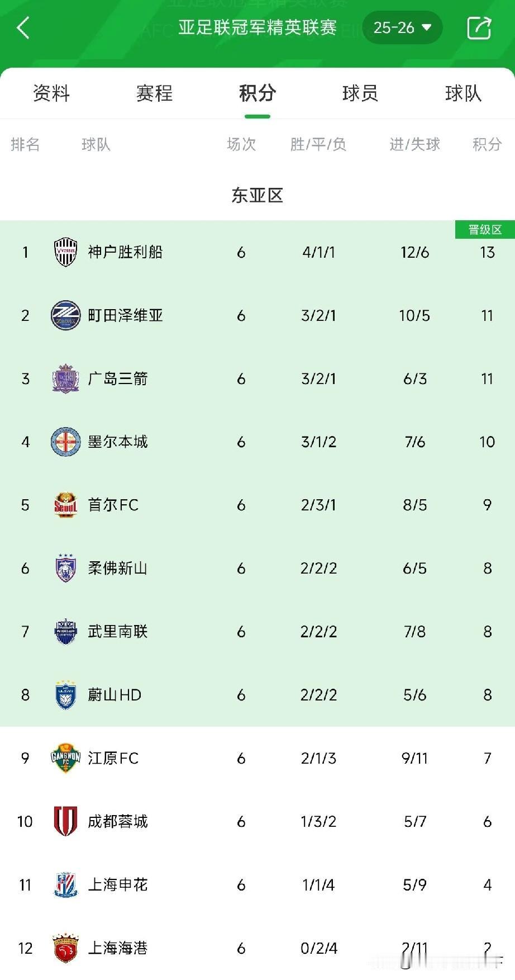Tap the 墨尔本城 team badge

(65, 442)
